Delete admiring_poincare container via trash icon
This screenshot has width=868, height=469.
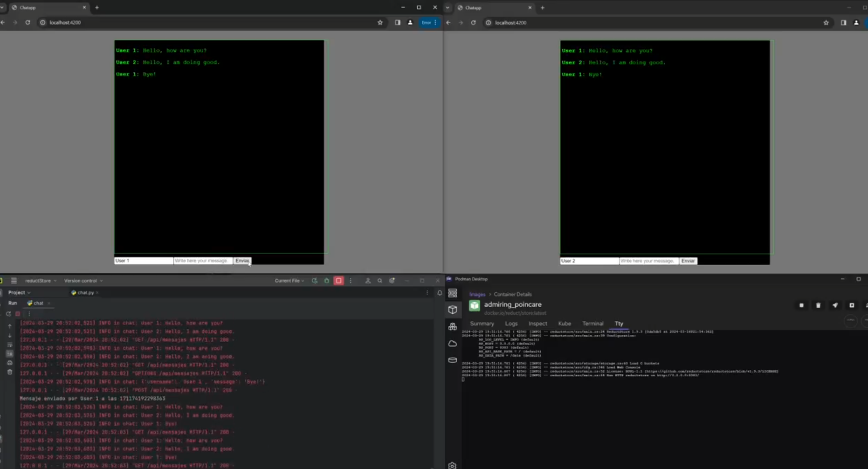tap(818, 305)
